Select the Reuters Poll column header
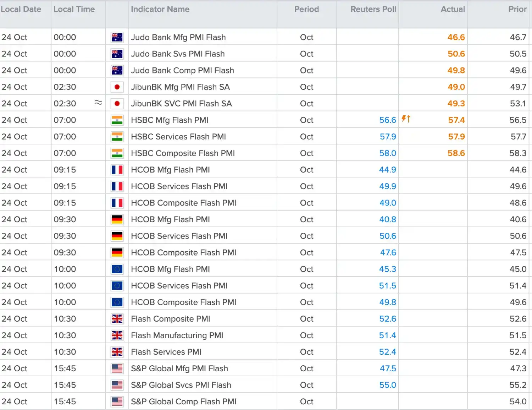 point(373,9)
